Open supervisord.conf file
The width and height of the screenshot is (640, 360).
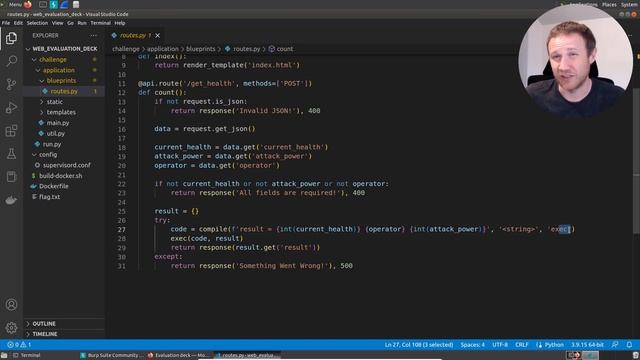click(67, 165)
